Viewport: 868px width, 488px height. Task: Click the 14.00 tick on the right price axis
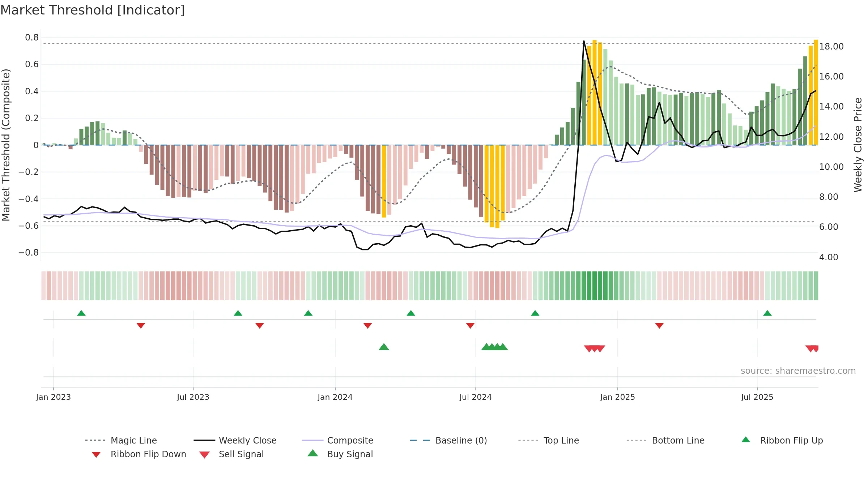[x=831, y=107]
